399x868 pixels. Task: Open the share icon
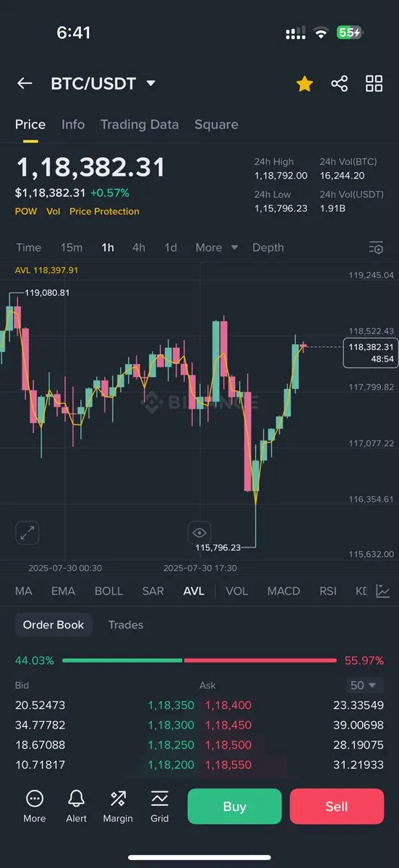[339, 84]
